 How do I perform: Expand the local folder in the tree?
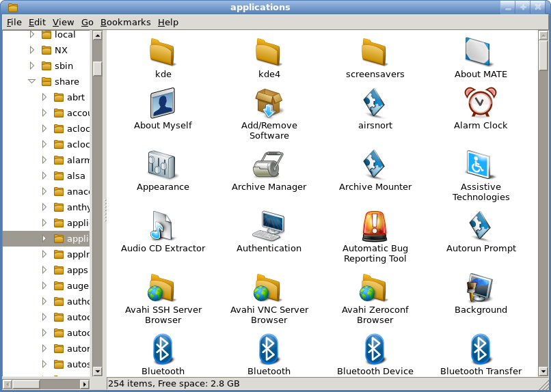click(32, 34)
